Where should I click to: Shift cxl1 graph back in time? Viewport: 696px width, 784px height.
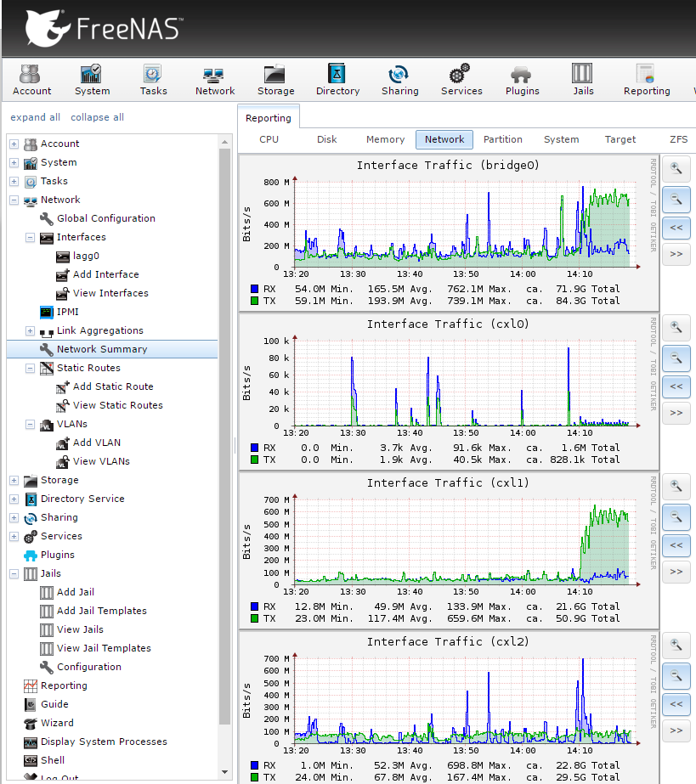tap(676, 545)
